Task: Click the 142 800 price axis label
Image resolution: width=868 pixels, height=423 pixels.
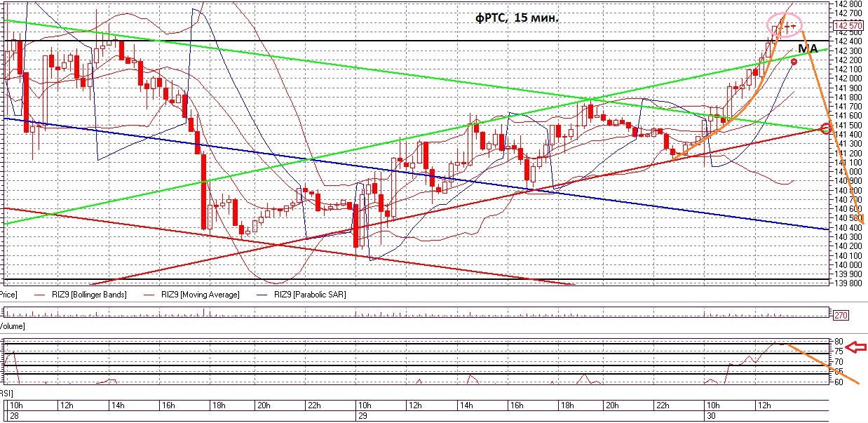Action: (x=849, y=4)
